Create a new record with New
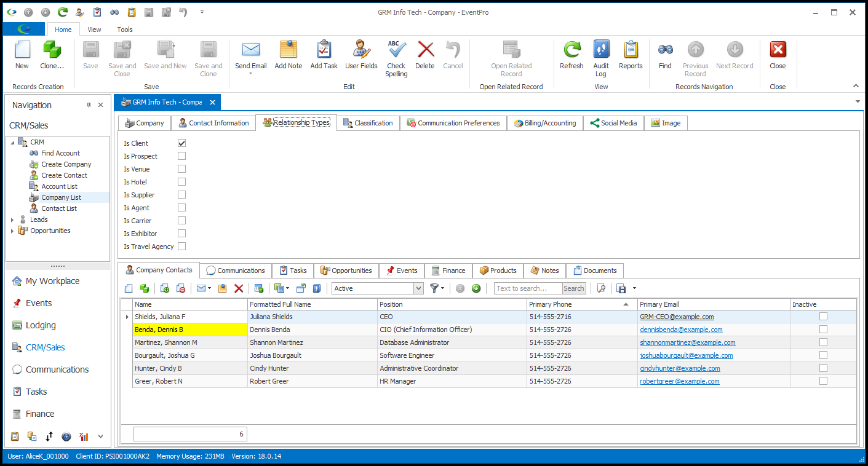Image resolution: width=868 pixels, height=466 pixels. click(x=22, y=55)
